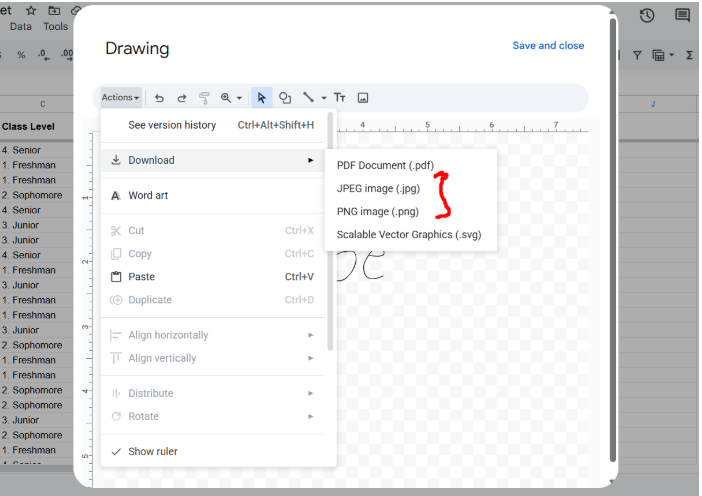
Task: Open the Actions dropdown menu
Action: click(x=120, y=98)
